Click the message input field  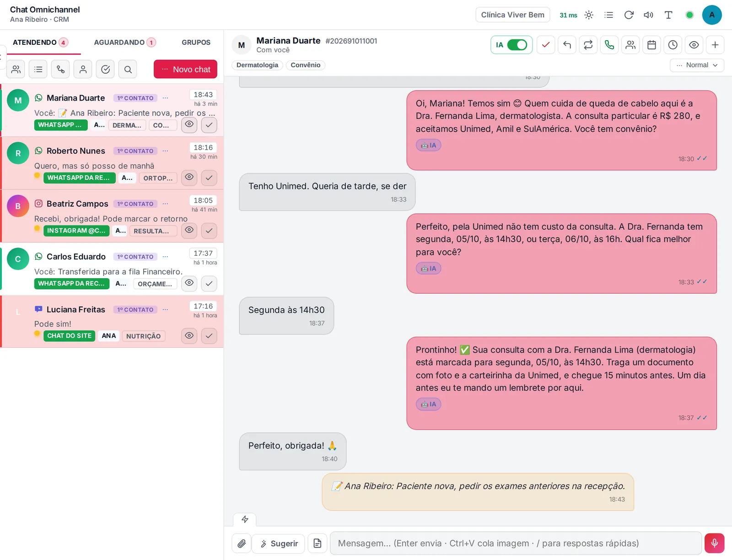516,543
